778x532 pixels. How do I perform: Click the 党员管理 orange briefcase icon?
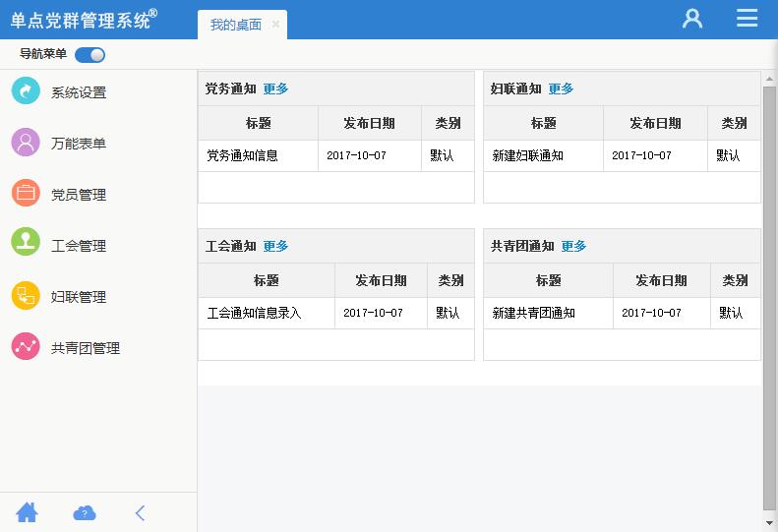click(x=26, y=193)
